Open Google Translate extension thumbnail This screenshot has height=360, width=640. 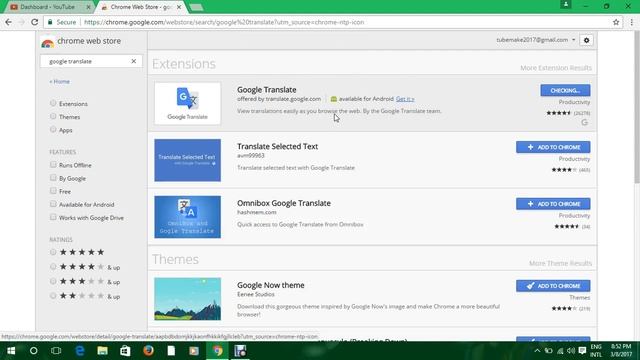click(187, 103)
